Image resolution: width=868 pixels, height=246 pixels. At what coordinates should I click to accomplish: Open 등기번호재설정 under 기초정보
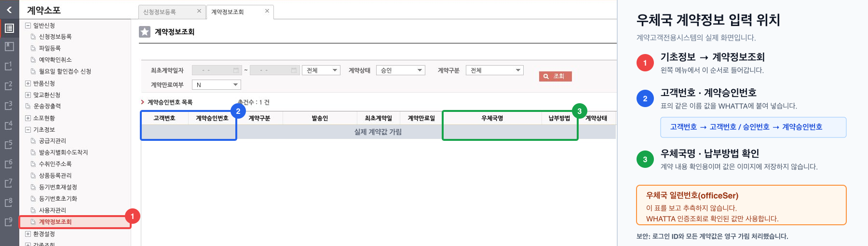[58, 187]
